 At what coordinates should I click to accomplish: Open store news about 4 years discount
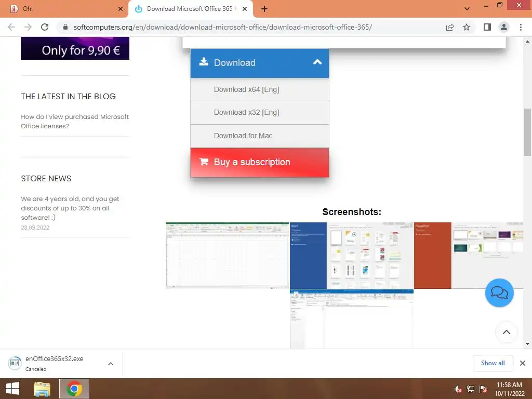point(70,208)
